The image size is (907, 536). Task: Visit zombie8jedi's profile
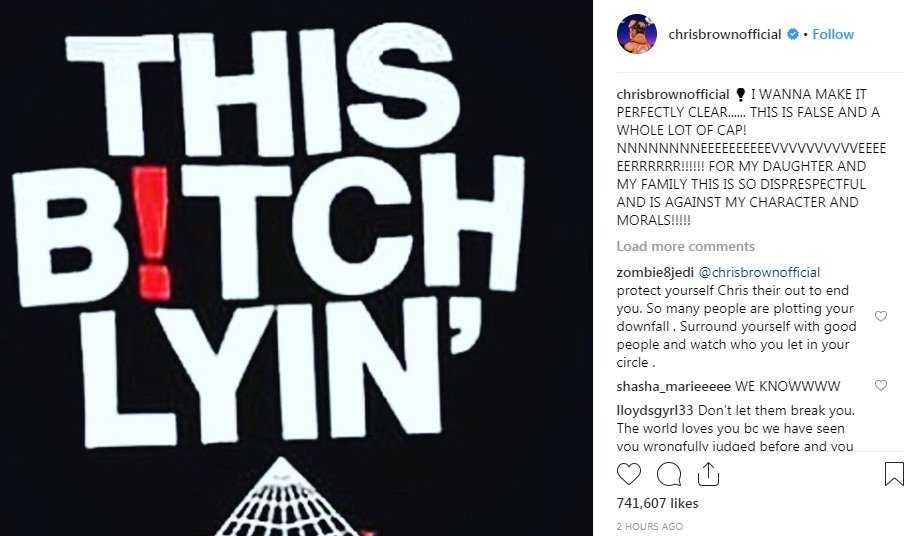(x=655, y=272)
